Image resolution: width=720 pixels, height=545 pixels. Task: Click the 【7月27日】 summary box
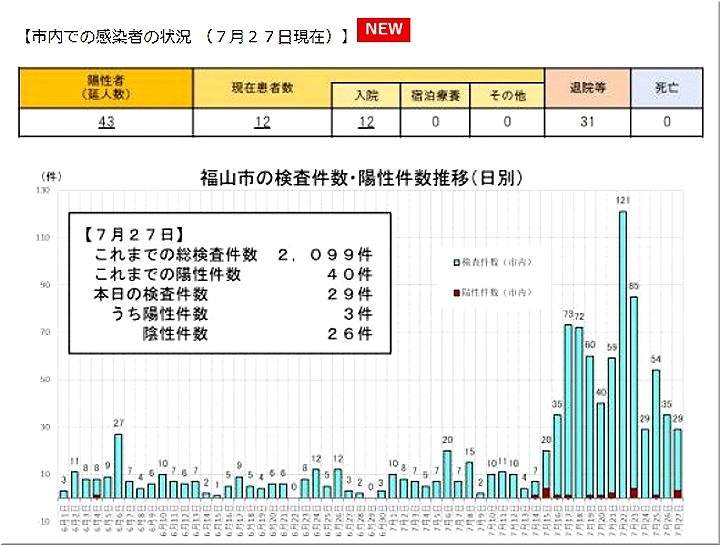click(225, 282)
